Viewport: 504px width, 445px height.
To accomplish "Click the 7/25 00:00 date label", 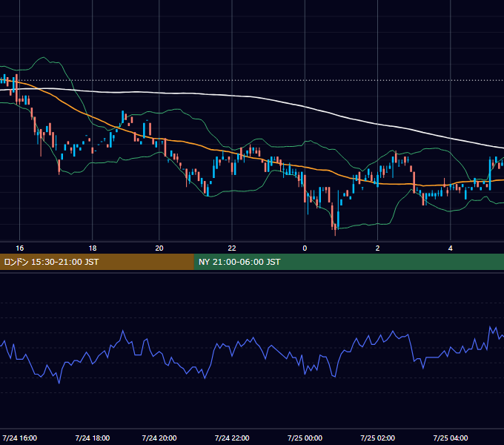I will 305,438.
